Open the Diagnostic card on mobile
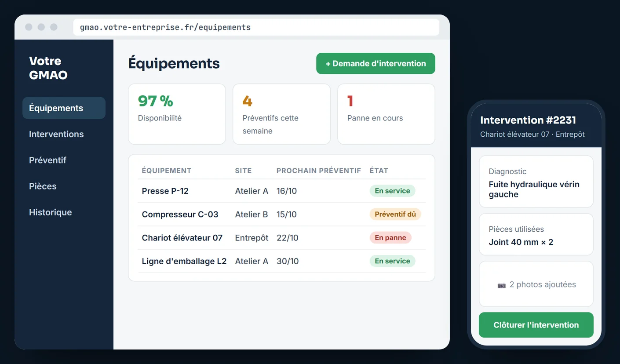 [x=536, y=181]
